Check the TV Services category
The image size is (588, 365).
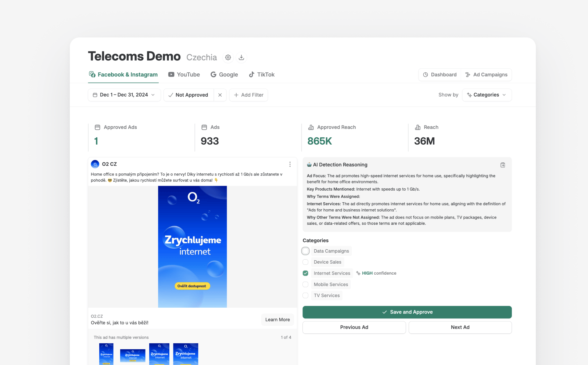point(305,296)
